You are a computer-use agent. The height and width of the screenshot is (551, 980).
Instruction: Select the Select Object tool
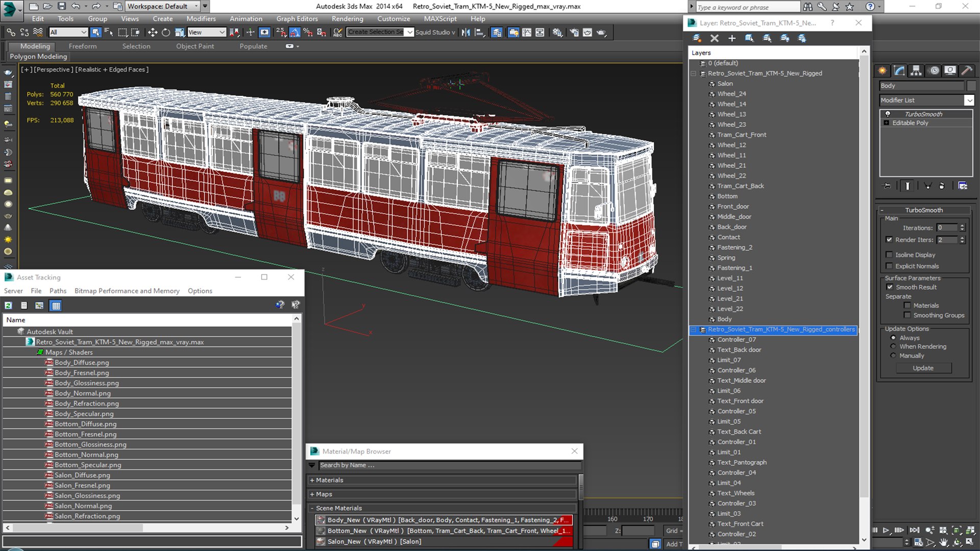(x=95, y=32)
